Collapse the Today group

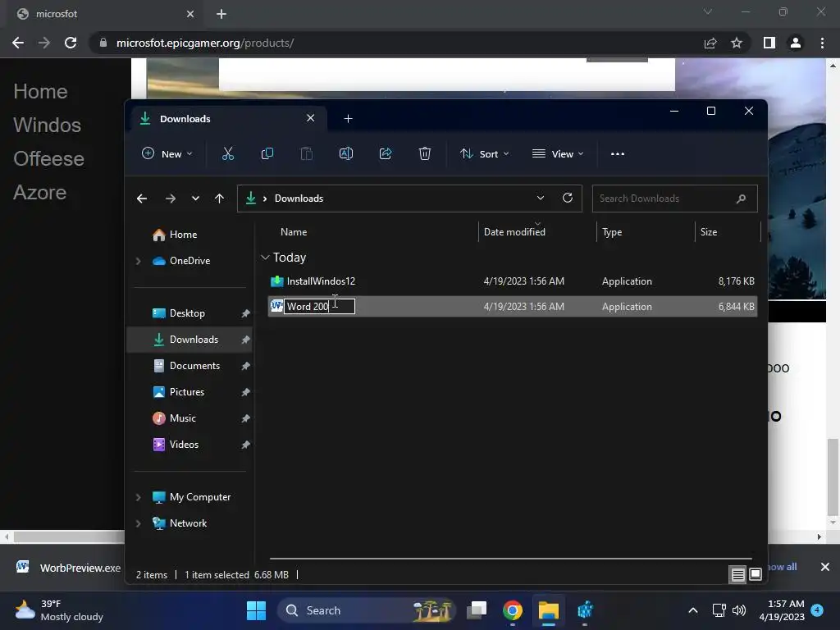pyautogui.click(x=265, y=258)
